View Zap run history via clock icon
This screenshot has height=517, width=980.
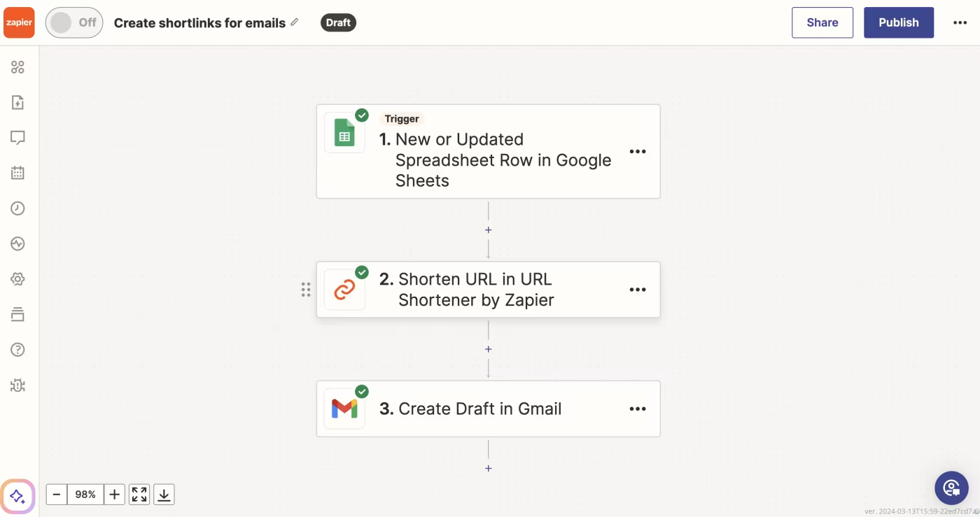pyautogui.click(x=17, y=208)
